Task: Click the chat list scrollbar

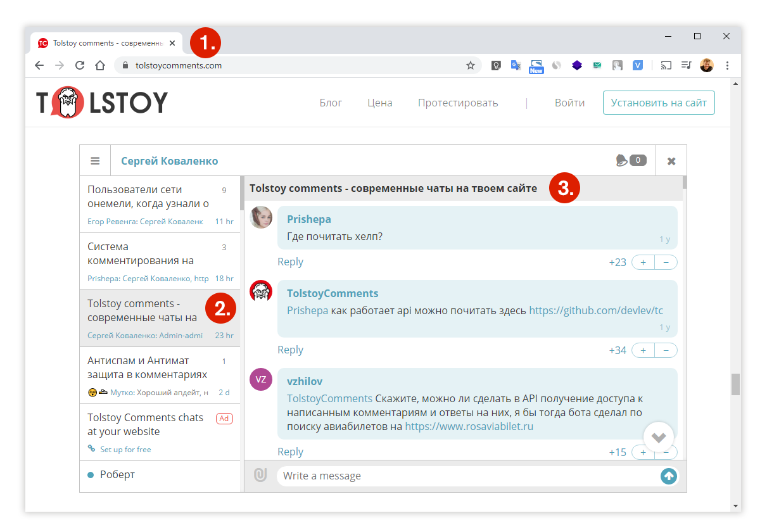Action: 242,193
